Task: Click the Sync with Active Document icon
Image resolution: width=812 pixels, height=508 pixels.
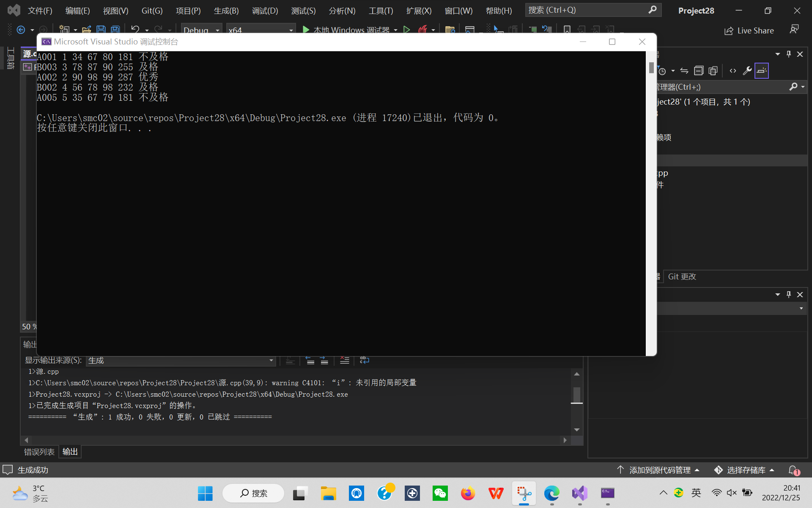Action: [684, 71]
